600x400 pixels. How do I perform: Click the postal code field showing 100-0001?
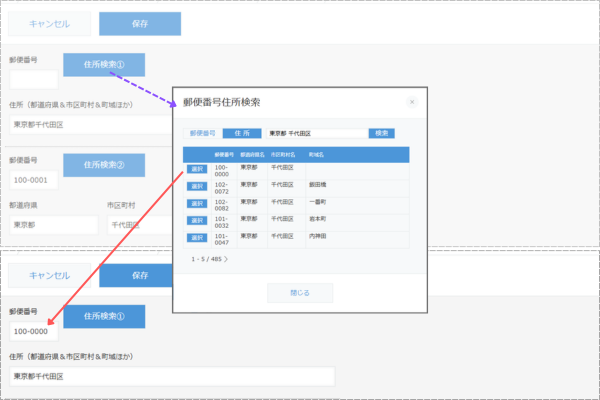[x=33, y=180]
